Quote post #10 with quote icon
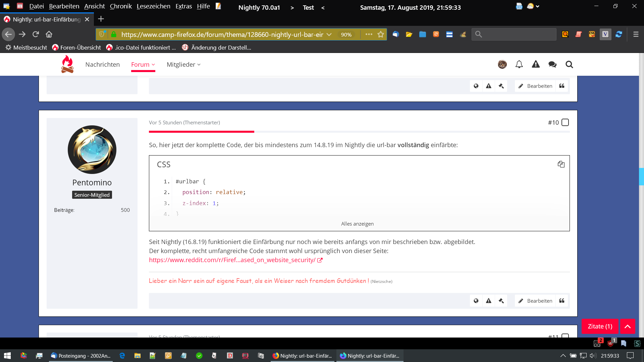The image size is (644, 362). click(562, 301)
